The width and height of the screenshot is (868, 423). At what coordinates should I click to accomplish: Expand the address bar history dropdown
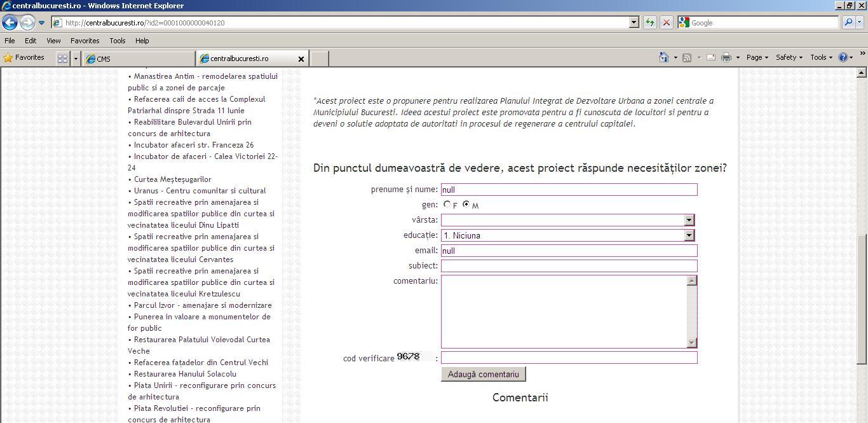coord(634,23)
